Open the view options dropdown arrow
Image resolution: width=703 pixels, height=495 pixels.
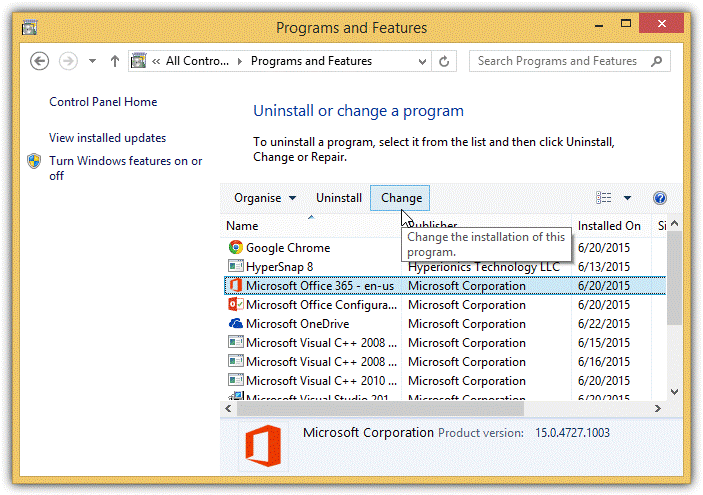[627, 198]
